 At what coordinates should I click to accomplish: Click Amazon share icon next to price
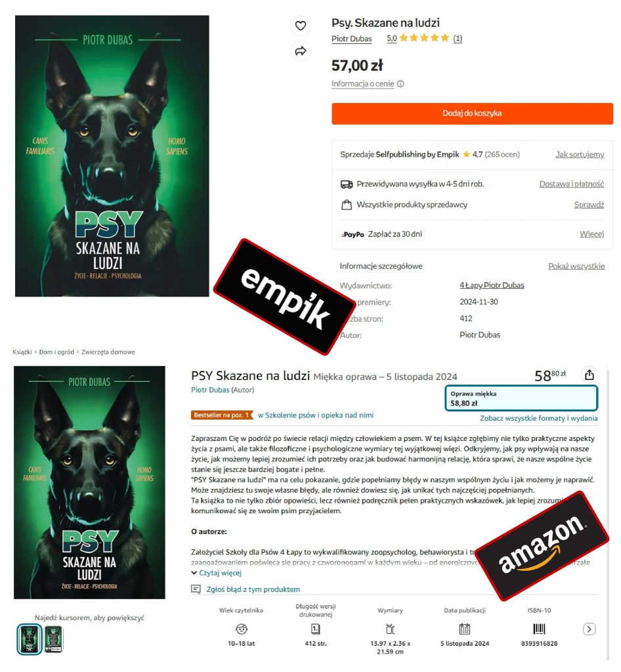(x=589, y=375)
